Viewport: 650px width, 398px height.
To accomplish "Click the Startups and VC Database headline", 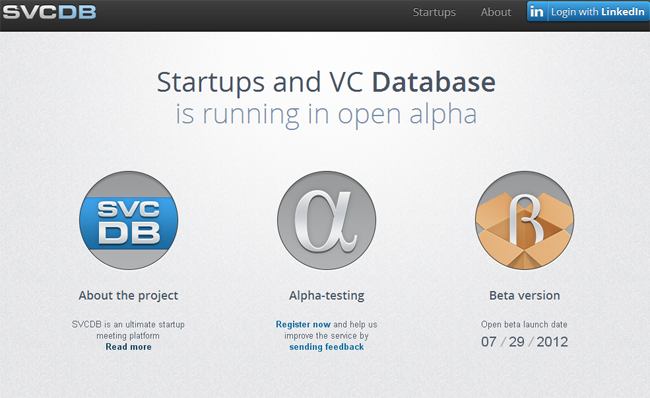I will (x=326, y=82).
